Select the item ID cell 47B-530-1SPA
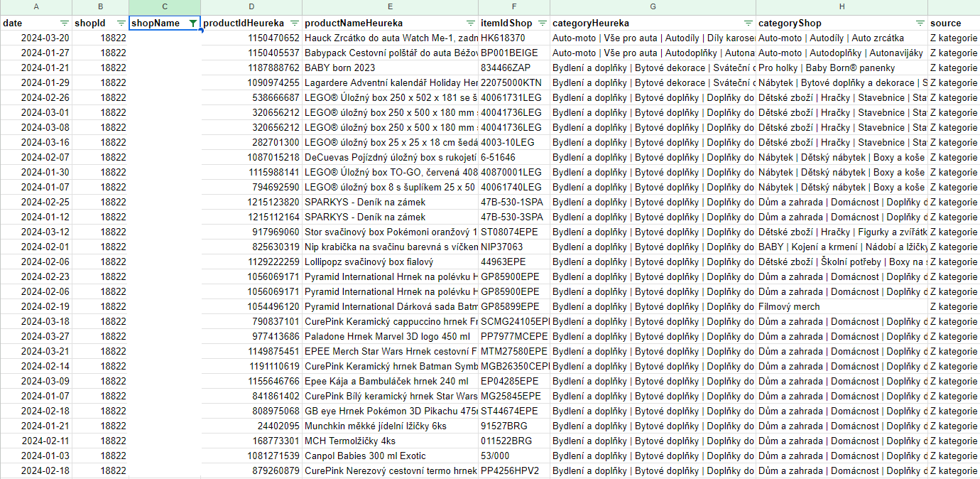This screenshot has height=479, width=980. pyautogui.click(x=514, y=203)
